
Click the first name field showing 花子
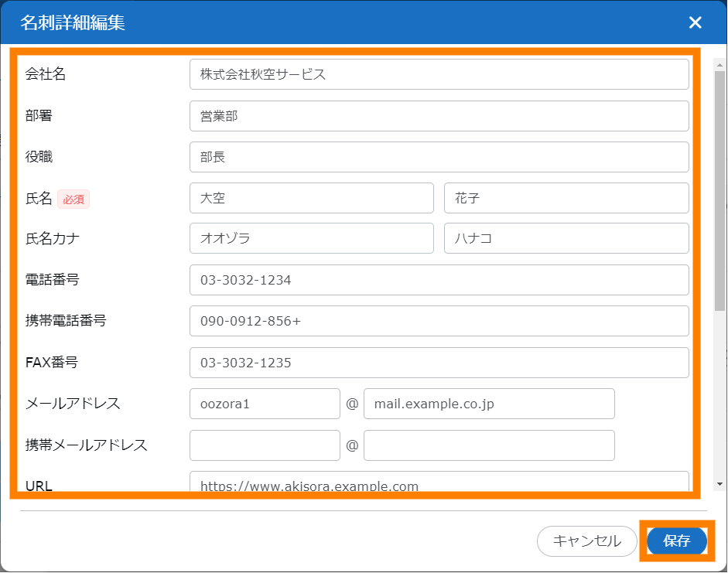coord(566,198)
